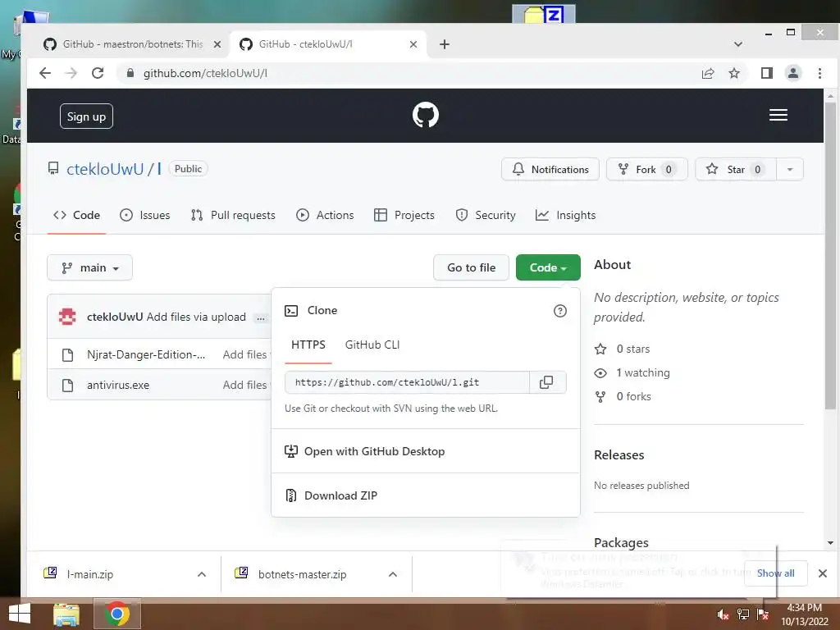840x630 pixels.
Task: Click the 1 watching link
Action: (632, 373)
